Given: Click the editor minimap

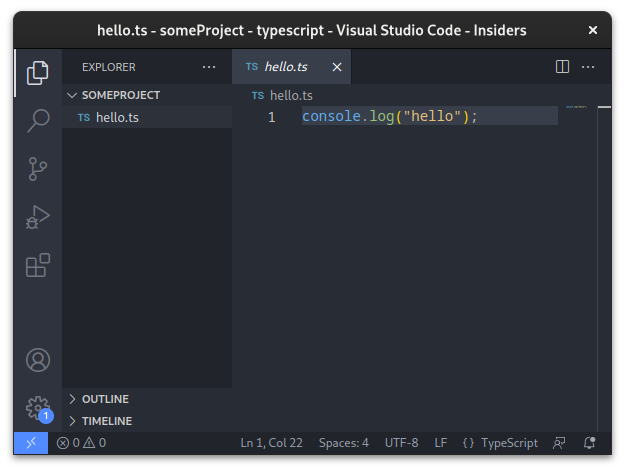Looking at the screenshot, I should [576, 107].
